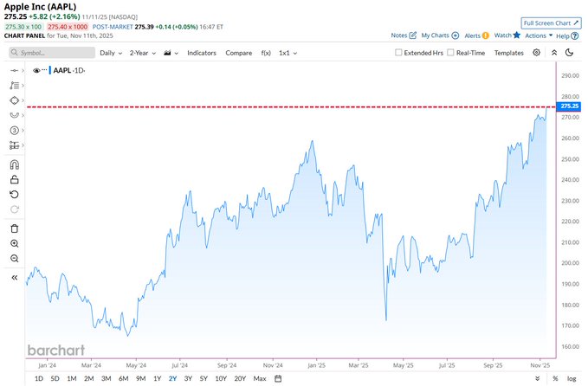
Task: Open chart settings gear
Action: coord(537,53)
